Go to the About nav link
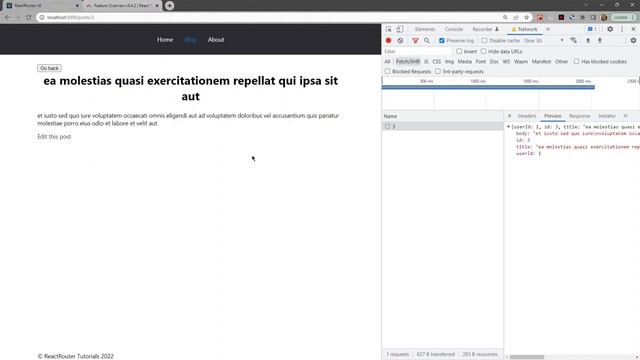Viewport: 640px width, 360px height. [216, 40]
